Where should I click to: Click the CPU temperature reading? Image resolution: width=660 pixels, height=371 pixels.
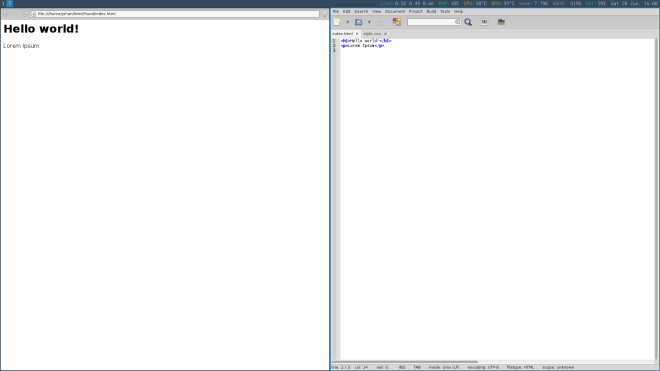pyautogui.click(x=475, y=3)
